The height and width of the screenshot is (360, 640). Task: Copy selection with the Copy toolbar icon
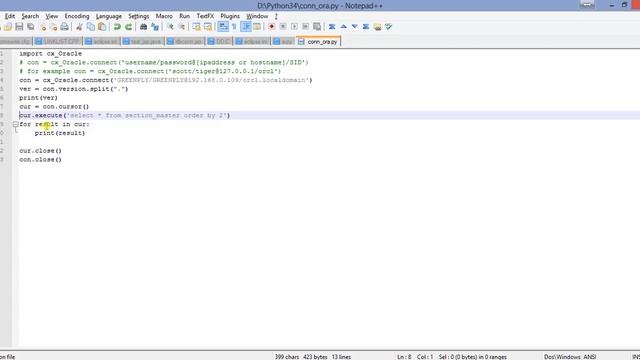(91, 27)
